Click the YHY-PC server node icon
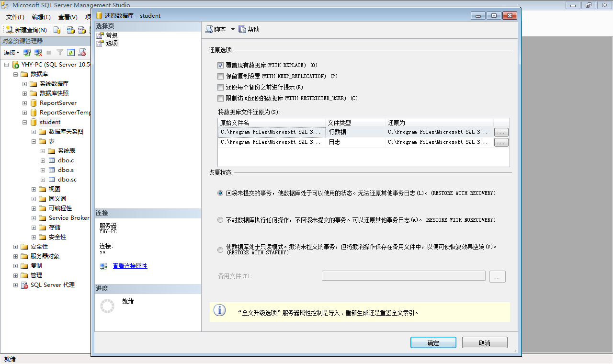Screen dimensions: 613x364 tap(16, 65)
